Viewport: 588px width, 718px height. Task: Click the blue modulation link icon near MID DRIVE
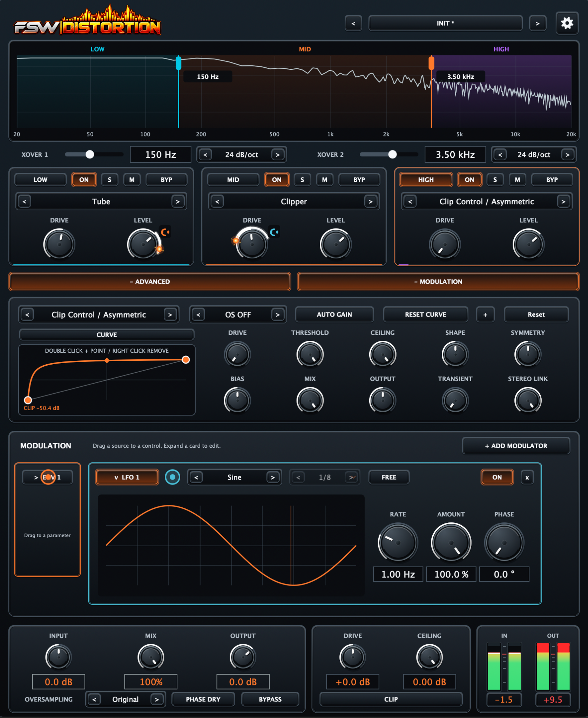click(x=274, y=232)
